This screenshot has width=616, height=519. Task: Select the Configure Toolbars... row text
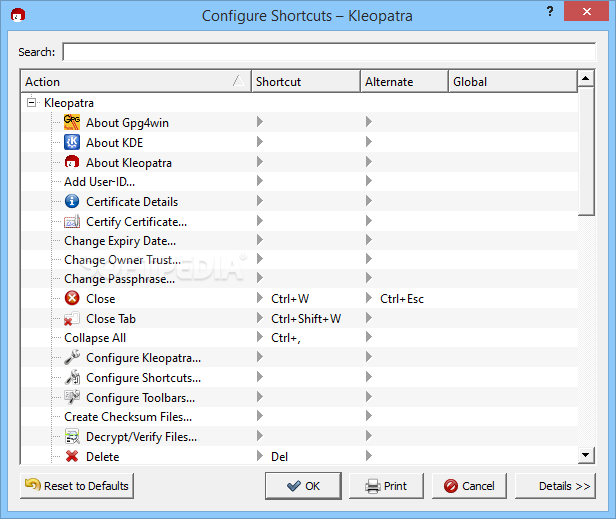[x=140, y=398]
